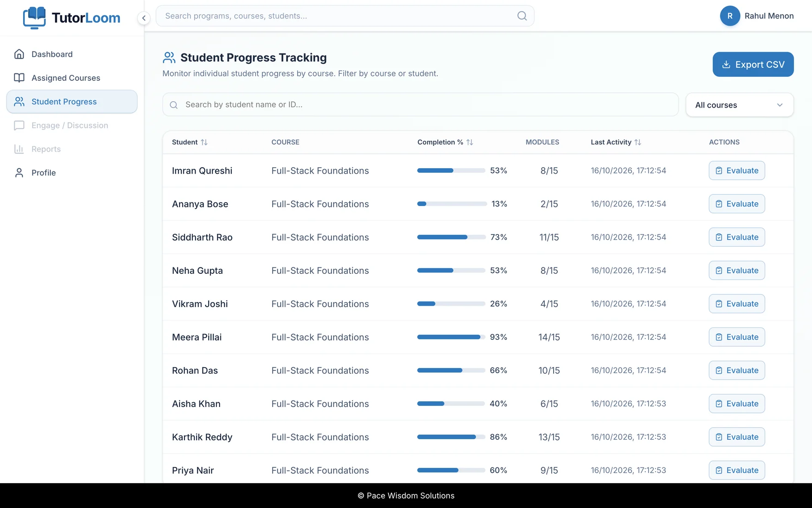Click modules value 14/15
The image size is (812, 508).
click(549, 337)
